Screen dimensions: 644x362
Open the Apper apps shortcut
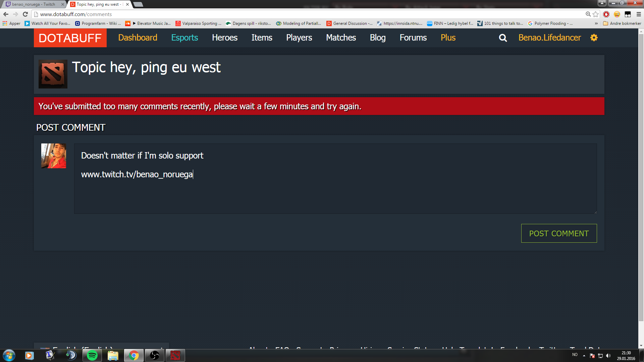pos(11,23)
